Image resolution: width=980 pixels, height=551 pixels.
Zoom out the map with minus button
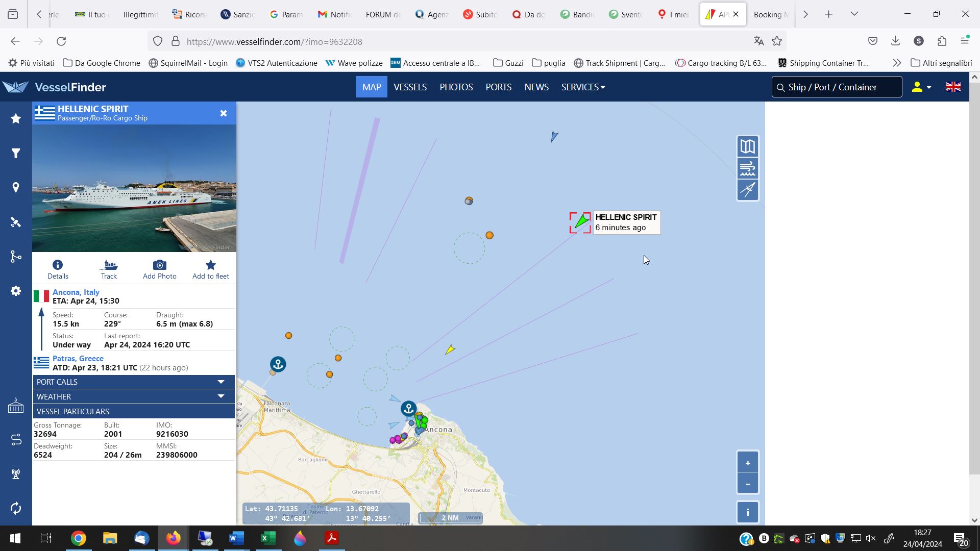tap(748, 483)
